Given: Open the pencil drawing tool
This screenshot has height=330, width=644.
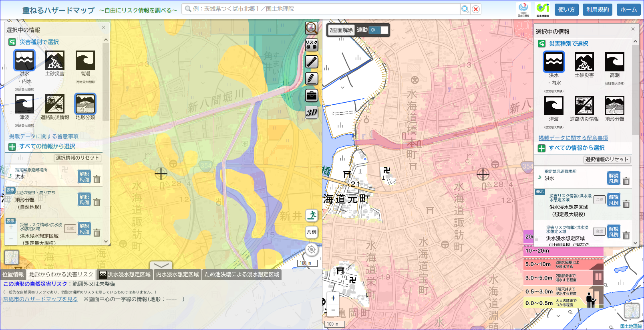Looking at the screenshot, I should tap(312, 79).
